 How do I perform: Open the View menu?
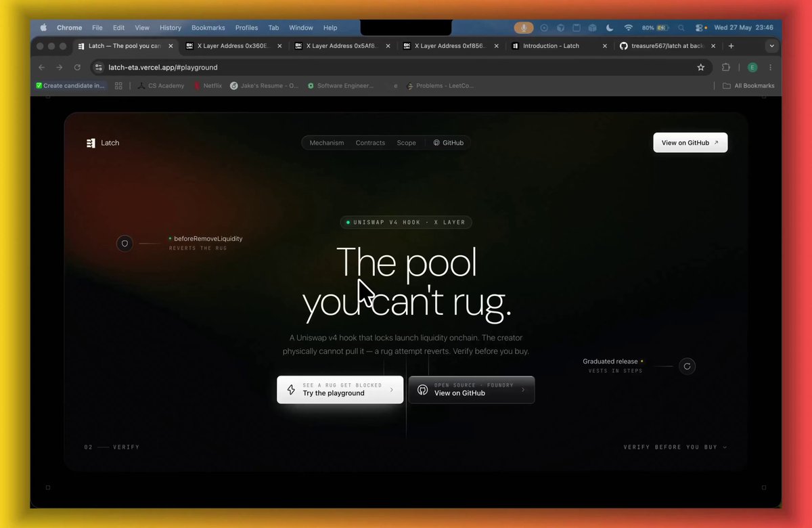click(x=142, y=28)
